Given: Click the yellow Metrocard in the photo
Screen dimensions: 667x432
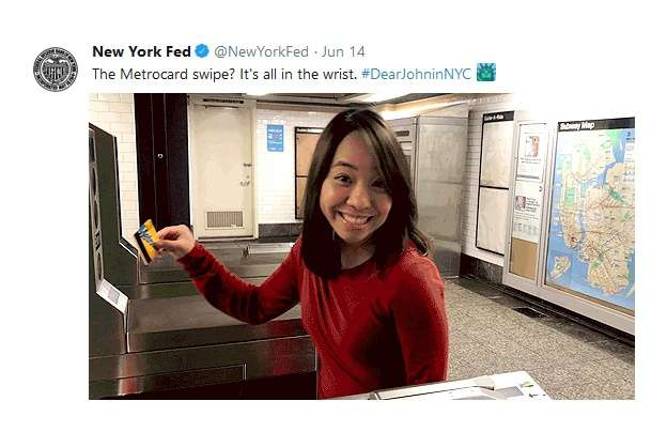Looking at the screenshot, I should (147, 242).
